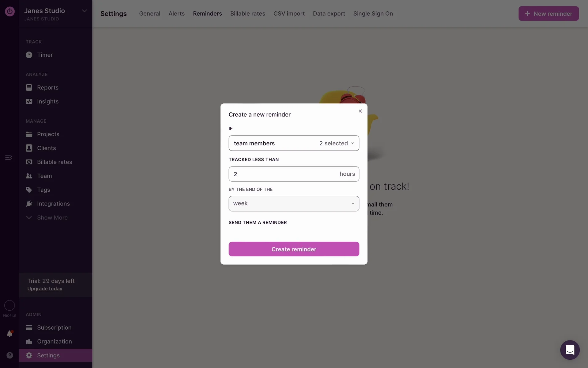Click the Projects folder icon

click(x=29, y=134)
